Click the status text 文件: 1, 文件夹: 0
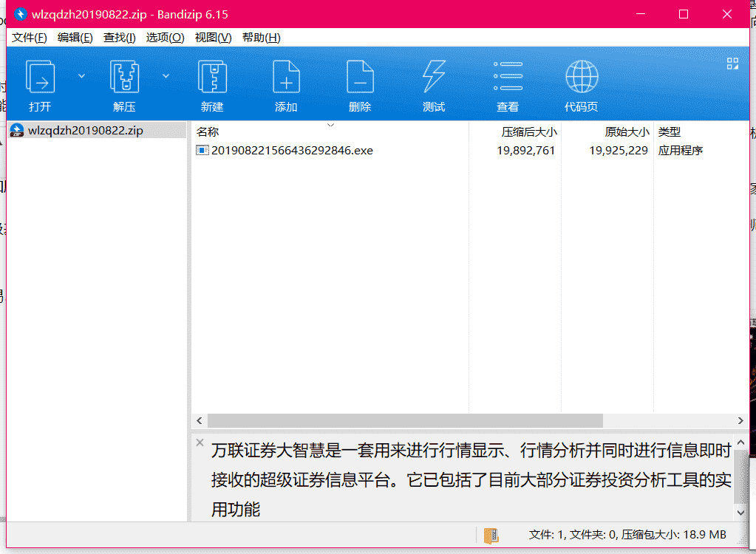The width and height of the screenshot is (756, 554). (573, 535)
